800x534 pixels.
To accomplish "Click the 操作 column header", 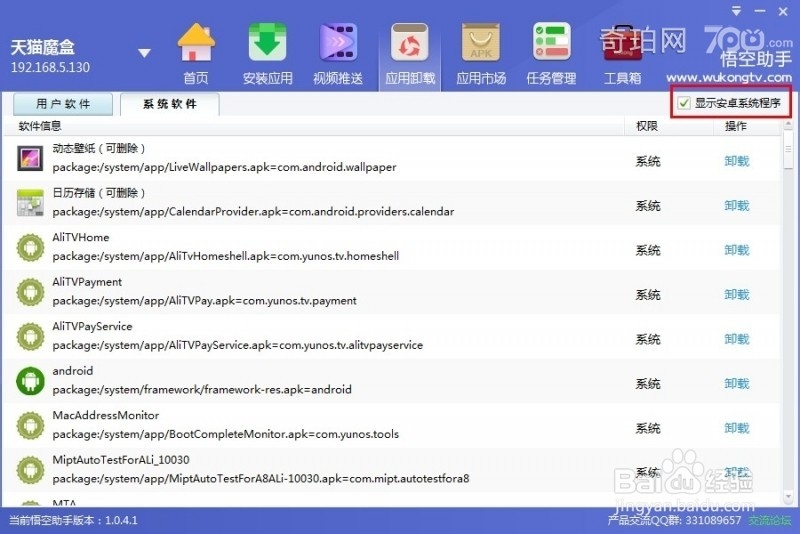I will coord(736,126).
